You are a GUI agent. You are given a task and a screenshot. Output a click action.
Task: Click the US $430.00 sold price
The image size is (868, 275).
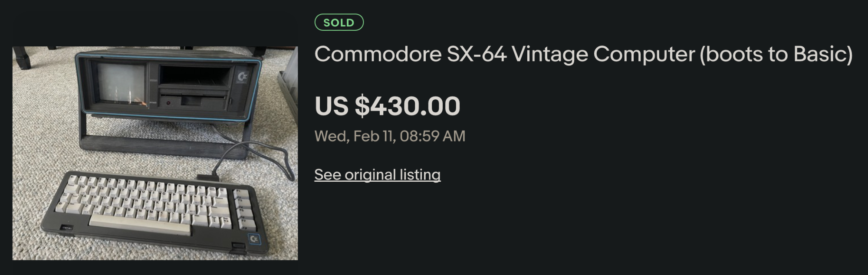pos(387,106)
